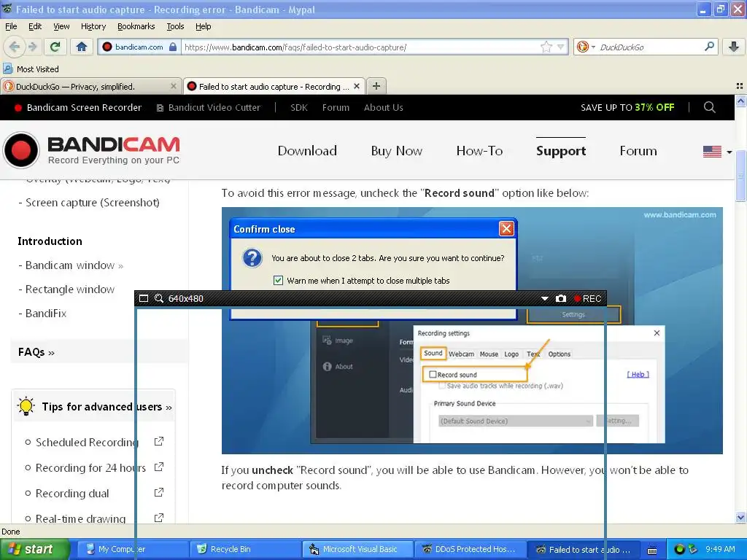Open the external link icon next to Recording dual

[159, 492]
